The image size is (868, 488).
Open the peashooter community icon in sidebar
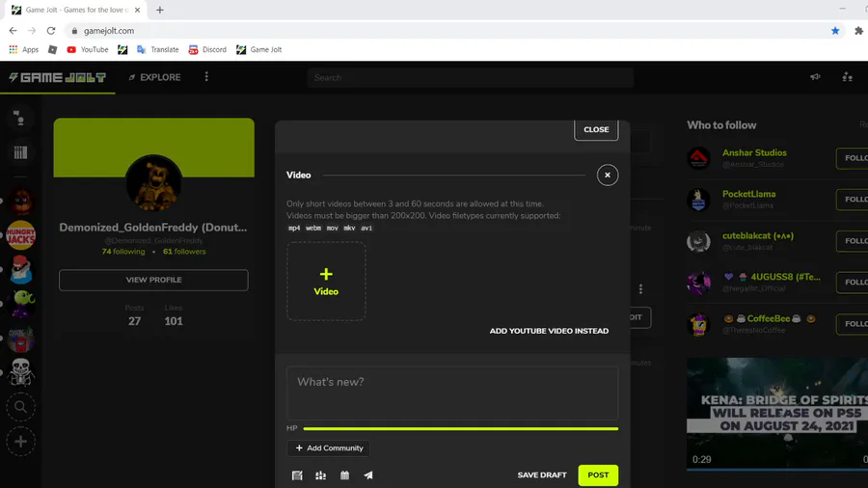[20, 305]
